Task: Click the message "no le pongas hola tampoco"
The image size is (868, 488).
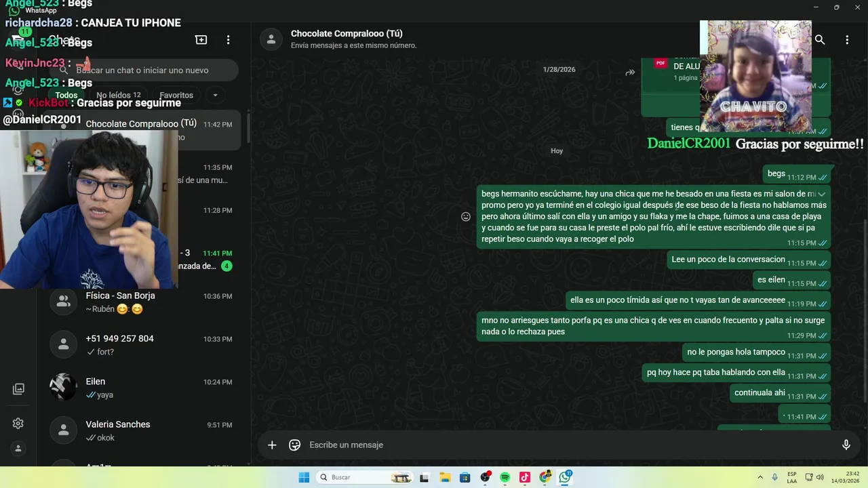Action: point(756,352)
